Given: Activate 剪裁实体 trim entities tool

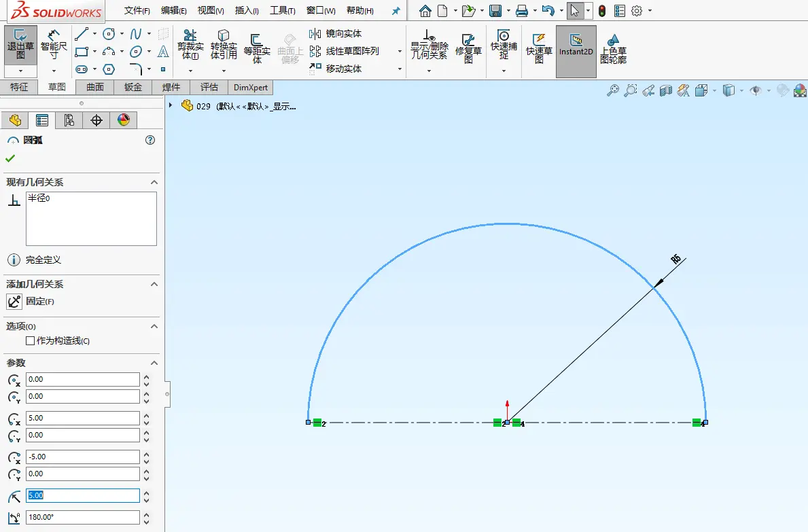Looking at the screenshot, I should coord(190,46).
